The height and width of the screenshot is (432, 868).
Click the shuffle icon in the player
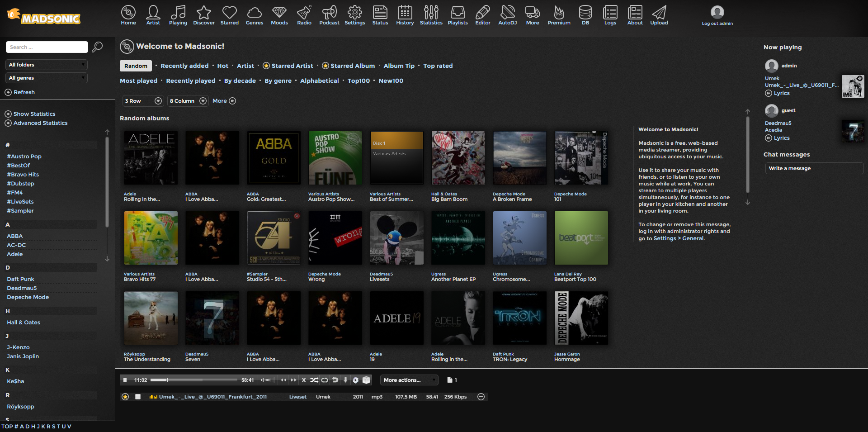coord(314,380)
